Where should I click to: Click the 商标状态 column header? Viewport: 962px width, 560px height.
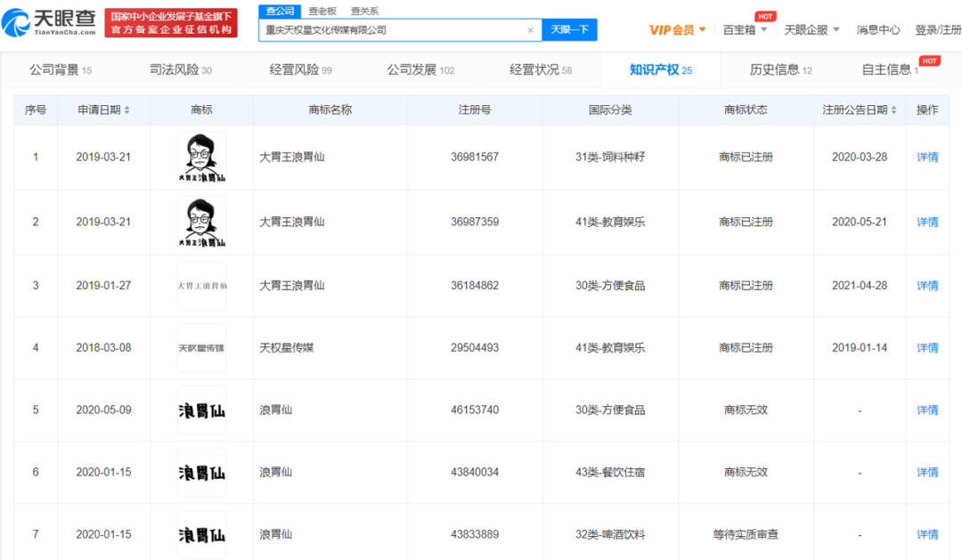[x=746, y=110]
